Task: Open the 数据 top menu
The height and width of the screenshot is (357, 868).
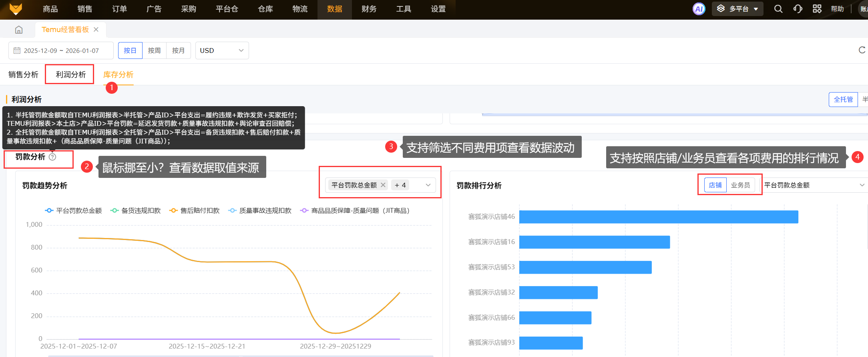Action: [334, 9]
